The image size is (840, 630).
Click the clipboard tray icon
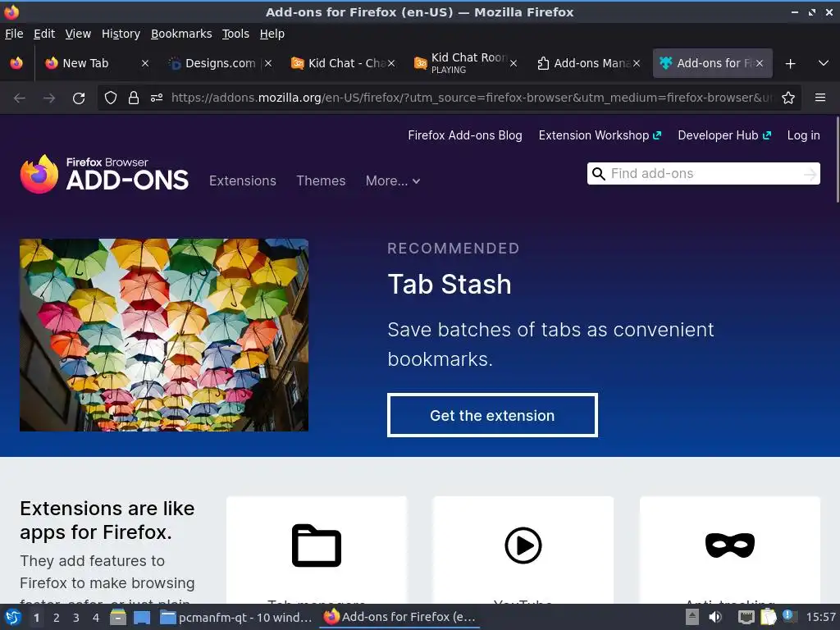click(x=768, y=617)
